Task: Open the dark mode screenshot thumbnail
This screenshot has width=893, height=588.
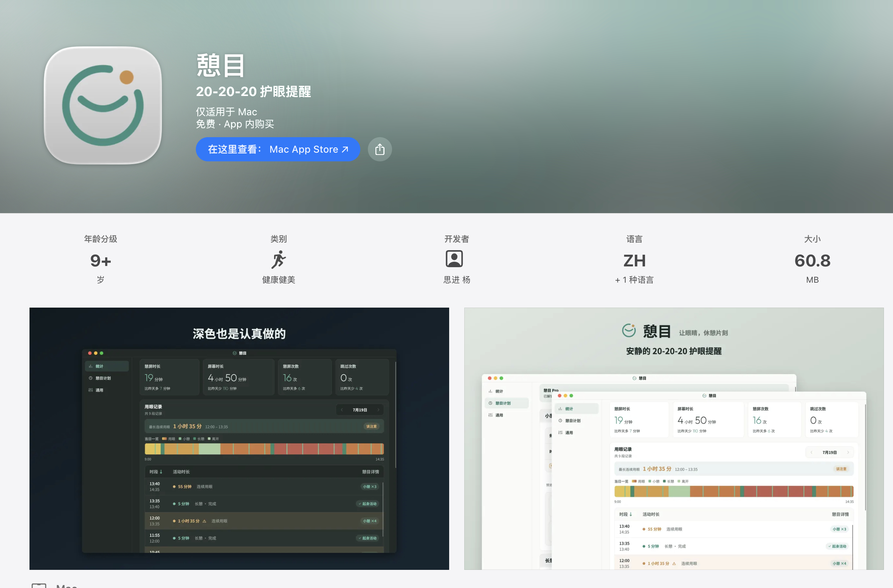Action: (239, 438)
